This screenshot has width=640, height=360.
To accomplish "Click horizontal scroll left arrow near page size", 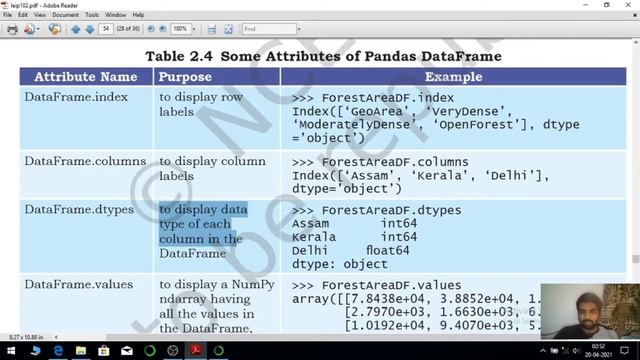I will [x=56, y=337].
